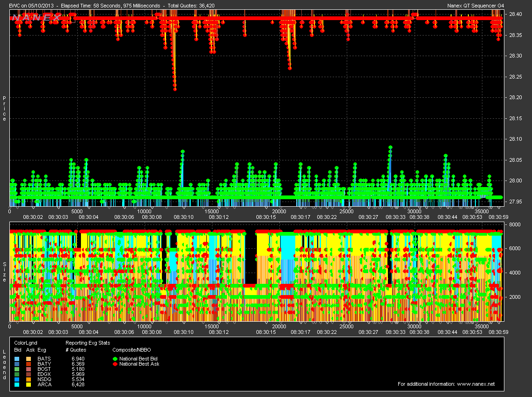Click the BOST quote count '5.180'
This screenshot has width=532, height=397.
coord(78,369)
